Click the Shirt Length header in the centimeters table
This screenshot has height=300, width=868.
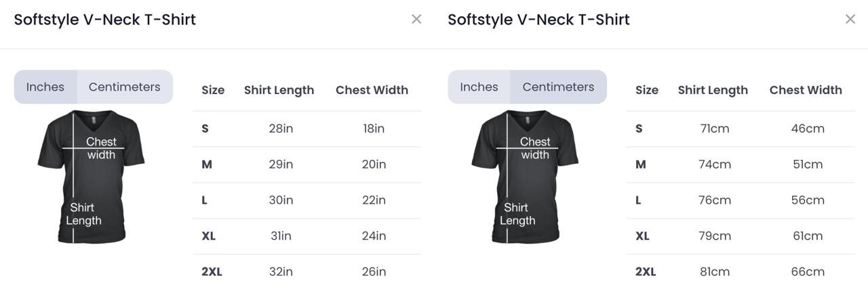click(x=713, y=90)
